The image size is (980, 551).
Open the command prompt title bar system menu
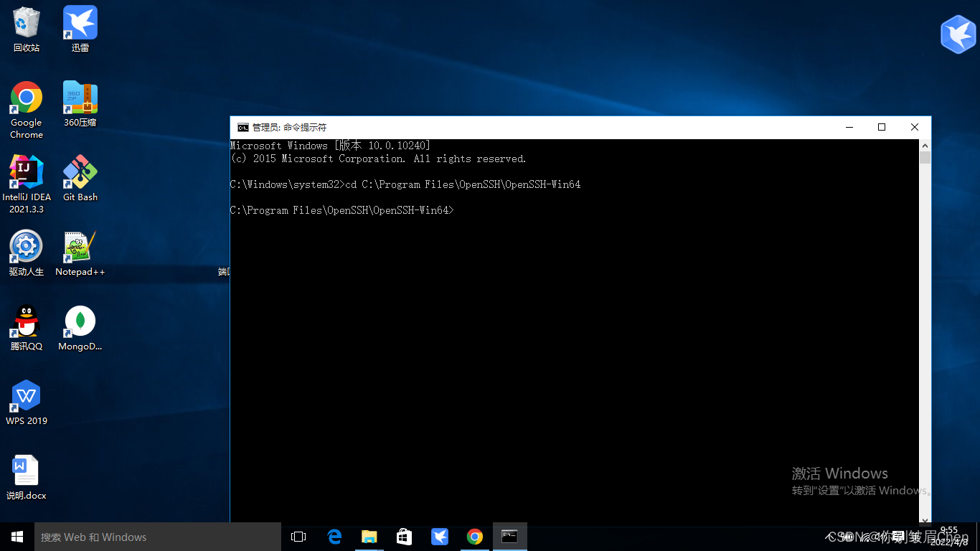click(x=243, y=127)
